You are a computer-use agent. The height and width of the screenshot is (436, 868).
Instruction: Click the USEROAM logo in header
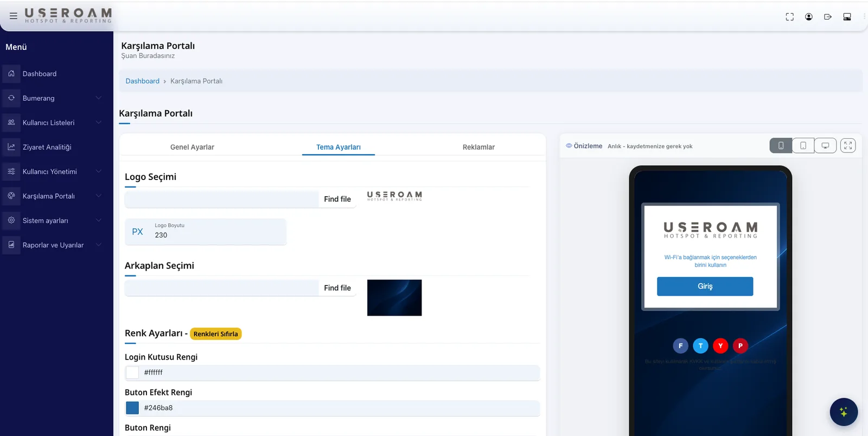click(x=68, y=15)
